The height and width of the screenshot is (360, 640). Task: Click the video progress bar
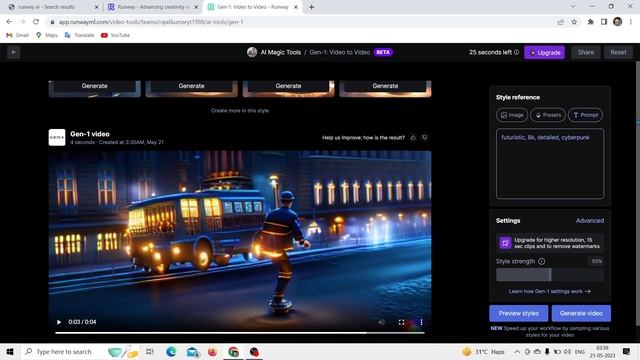(x=240, y=333)
